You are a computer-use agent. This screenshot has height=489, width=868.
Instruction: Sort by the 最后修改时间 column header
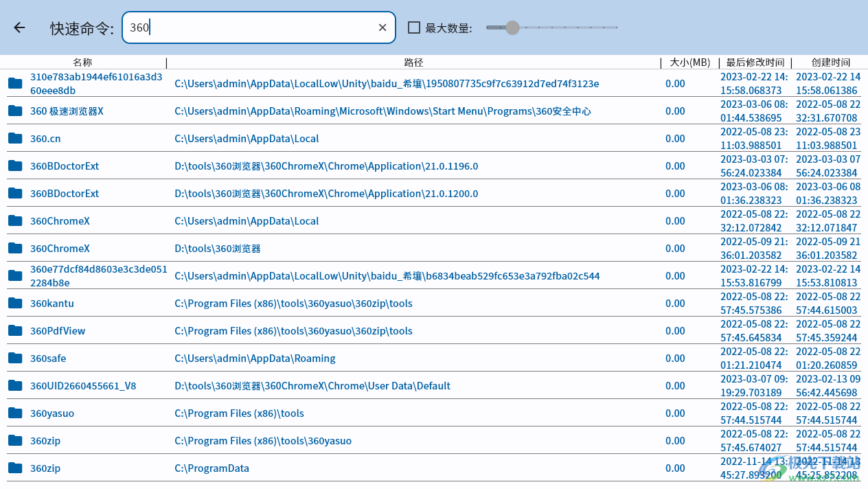[755, 62]
